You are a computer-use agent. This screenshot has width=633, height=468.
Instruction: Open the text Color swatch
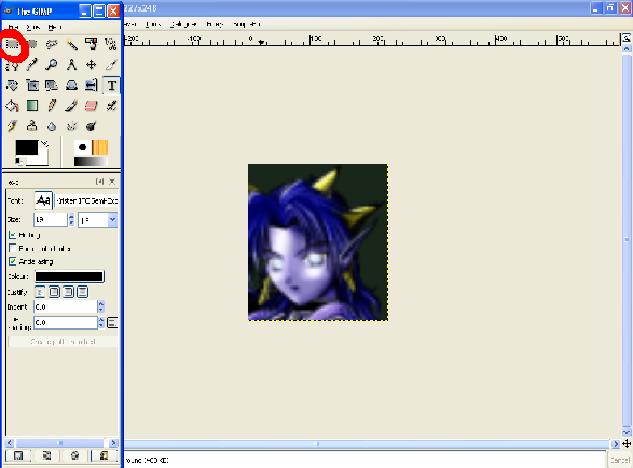pos(69,276)
